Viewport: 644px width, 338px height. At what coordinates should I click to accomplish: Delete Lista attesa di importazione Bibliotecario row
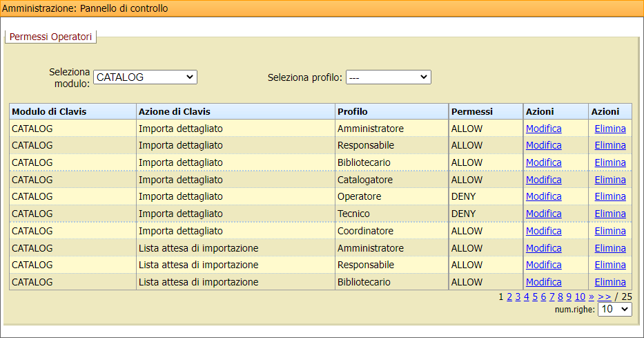pos(610,282)
